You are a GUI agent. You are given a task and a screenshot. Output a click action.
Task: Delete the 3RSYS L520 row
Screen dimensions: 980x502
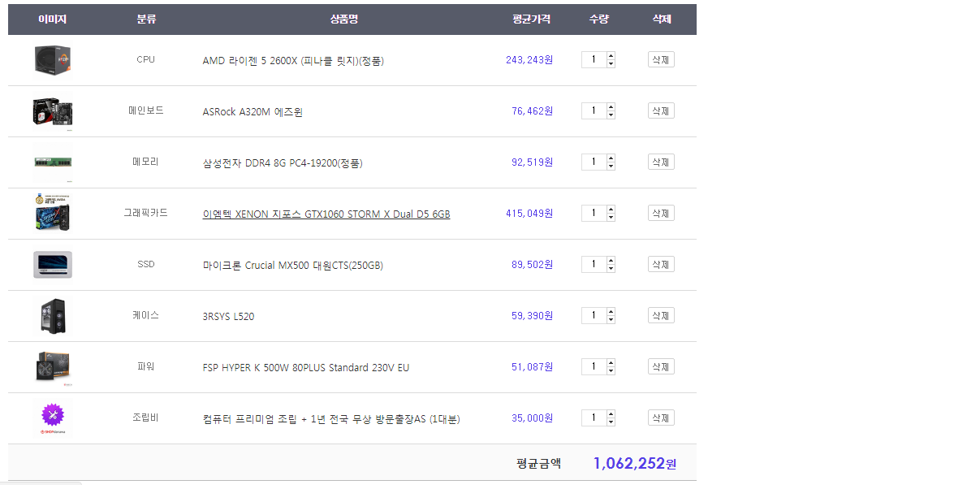[x=661, y=315]
